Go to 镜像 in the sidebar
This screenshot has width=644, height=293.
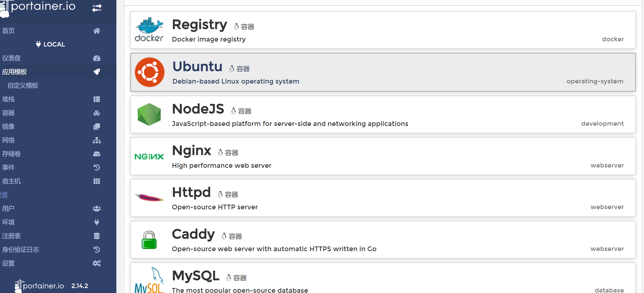[x=8, y=127]
